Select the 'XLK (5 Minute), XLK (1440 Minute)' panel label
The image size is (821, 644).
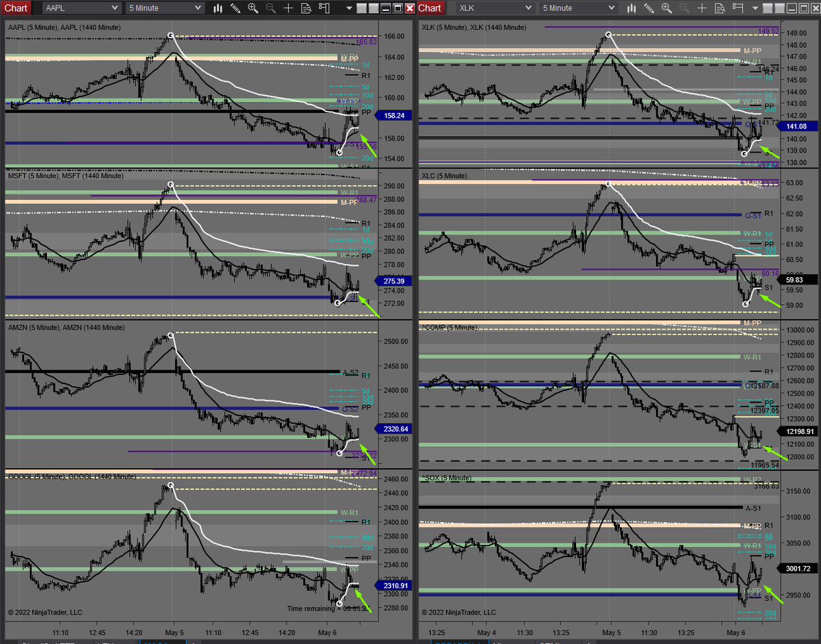[x=474, y=27]
